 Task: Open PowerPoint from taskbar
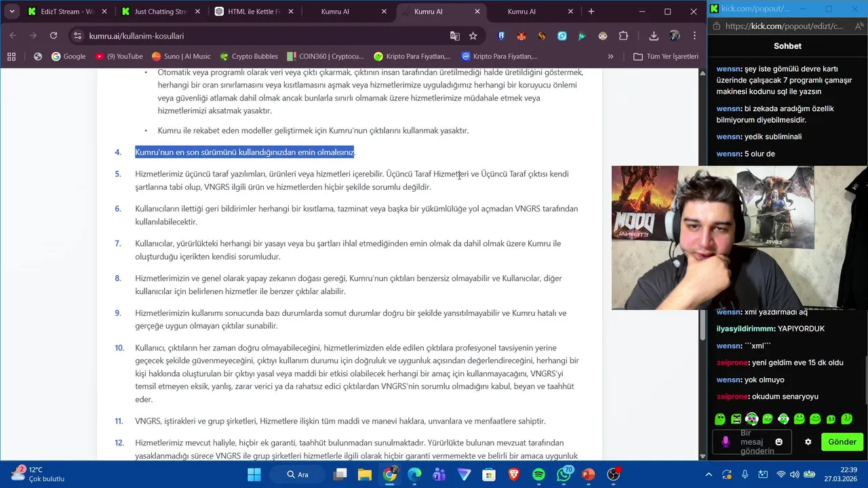588,474
